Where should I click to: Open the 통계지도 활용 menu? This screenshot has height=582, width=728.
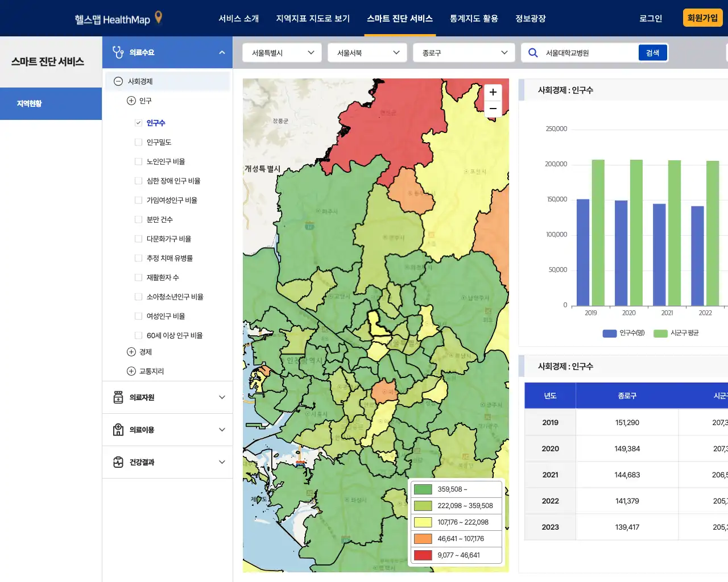[x=474, y=18]
